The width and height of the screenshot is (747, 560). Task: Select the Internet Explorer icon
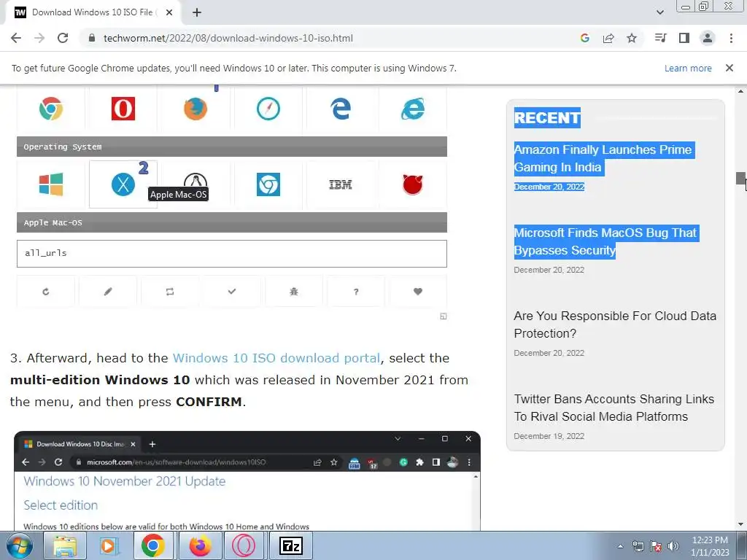click(413, 109)
